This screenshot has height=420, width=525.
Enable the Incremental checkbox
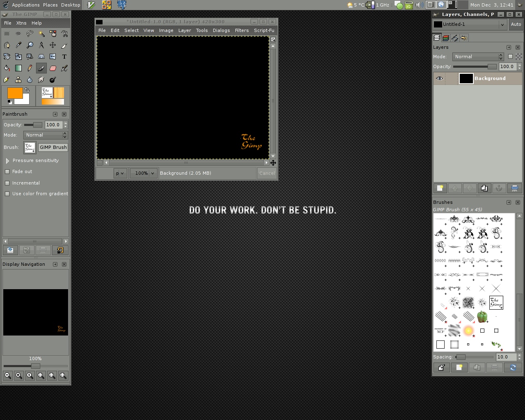pos(7,183)
